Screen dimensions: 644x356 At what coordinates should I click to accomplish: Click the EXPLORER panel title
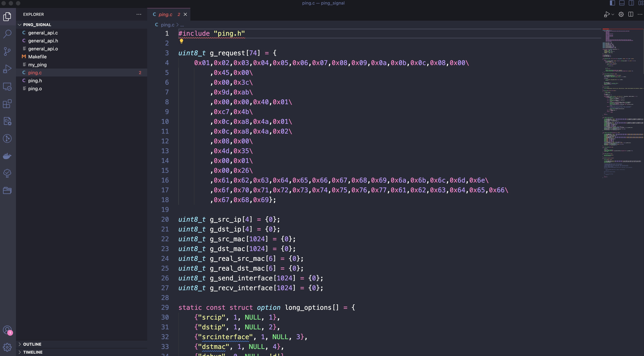pyautogui.click(x=33, y=14)
